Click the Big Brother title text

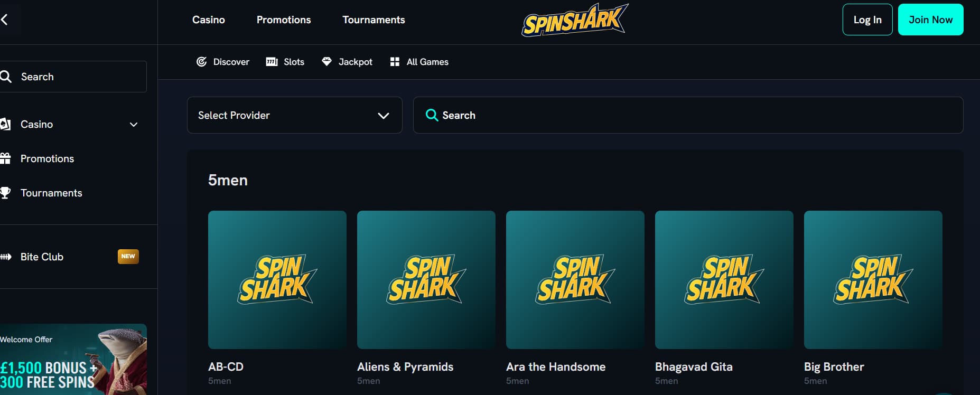tap(834, 366)
